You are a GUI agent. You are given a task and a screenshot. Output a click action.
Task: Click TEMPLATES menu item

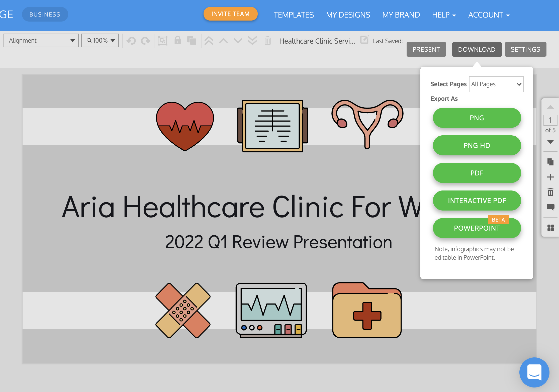tap(294, 15)
